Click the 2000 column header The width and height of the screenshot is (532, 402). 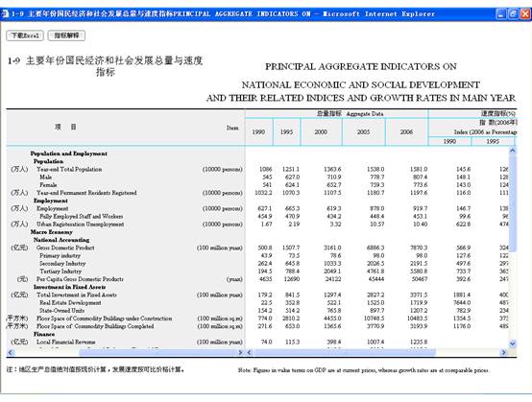point(321,131)
